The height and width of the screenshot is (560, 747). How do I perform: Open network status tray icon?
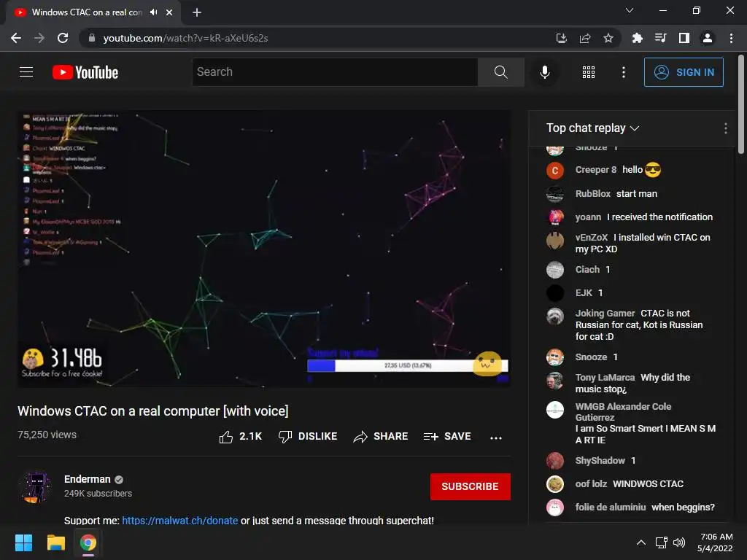coord(661,542)
